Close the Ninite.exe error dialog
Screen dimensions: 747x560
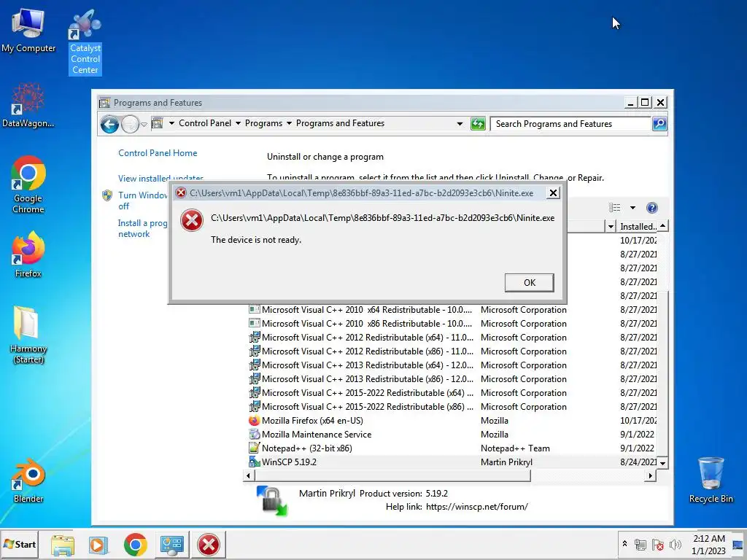[x=553, y=192]
